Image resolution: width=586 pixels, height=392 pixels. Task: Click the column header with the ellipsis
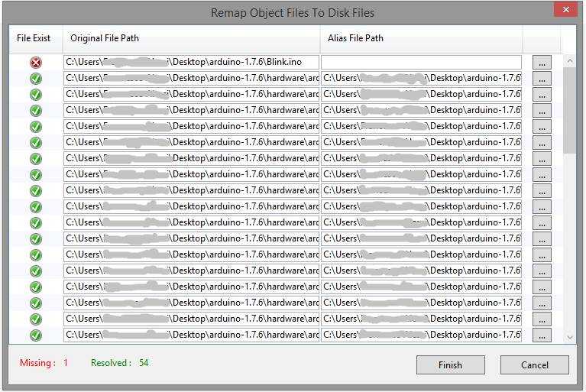pyautogui.click(x=541, y=38)
